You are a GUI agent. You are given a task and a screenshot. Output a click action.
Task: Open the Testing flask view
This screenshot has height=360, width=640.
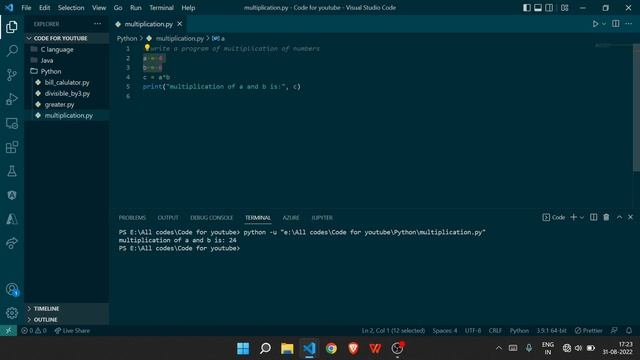pyautogui.click(x=12, y=171)
